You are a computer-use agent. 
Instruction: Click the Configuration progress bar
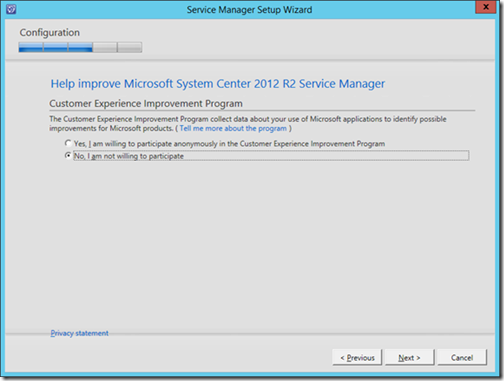click(80, 47)
